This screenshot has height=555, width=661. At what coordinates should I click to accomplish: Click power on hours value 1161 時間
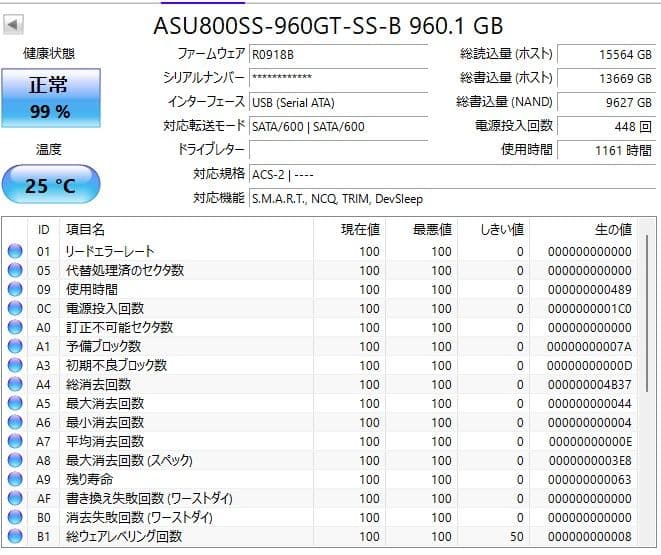click(x=606, y=150)
